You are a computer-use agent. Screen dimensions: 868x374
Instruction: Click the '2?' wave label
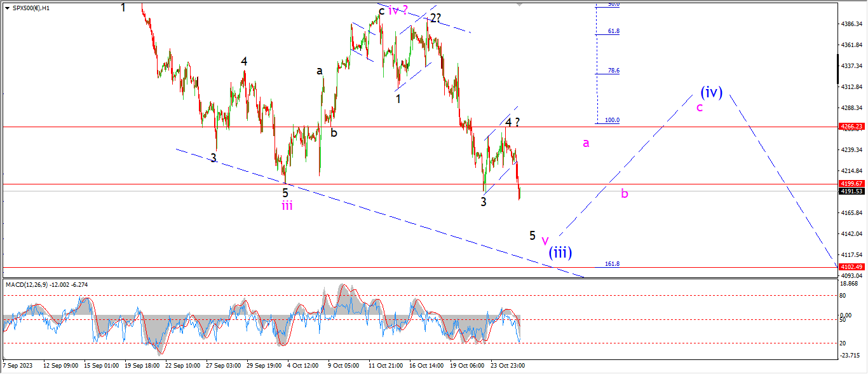tap(435, 18)
